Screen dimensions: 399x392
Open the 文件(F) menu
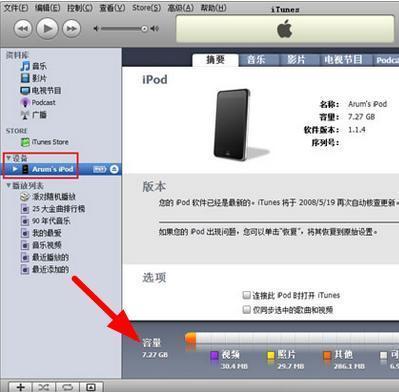point(16,7)
